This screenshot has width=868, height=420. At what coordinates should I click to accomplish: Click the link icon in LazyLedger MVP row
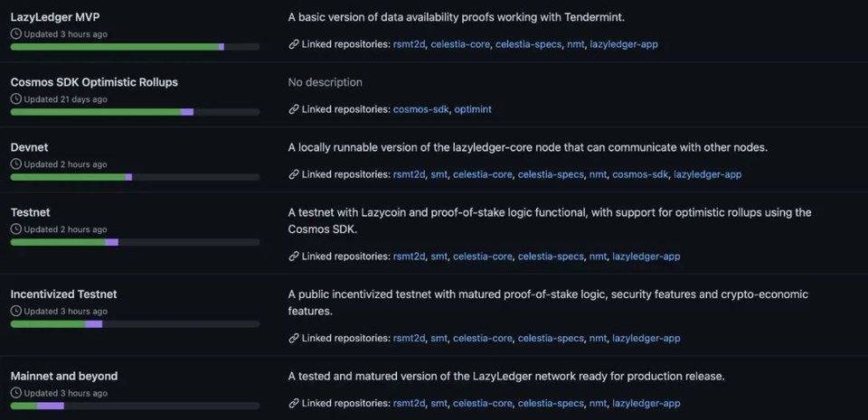294,44
